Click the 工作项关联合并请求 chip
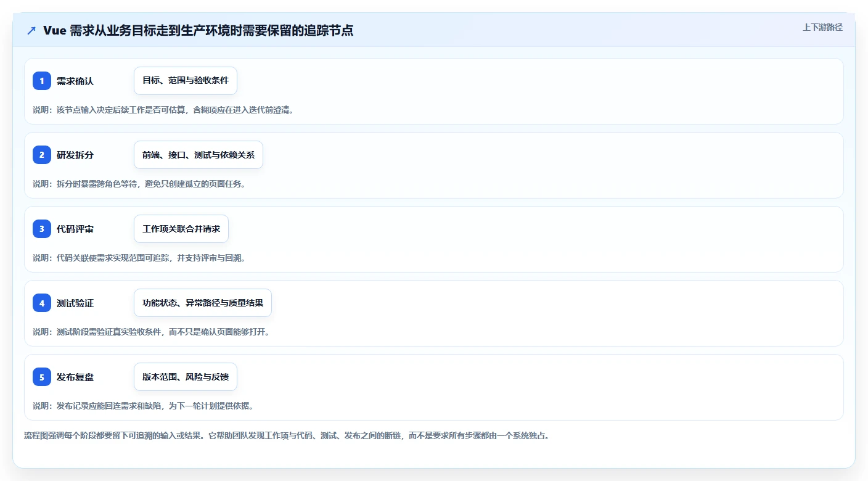 coord(181,229)
